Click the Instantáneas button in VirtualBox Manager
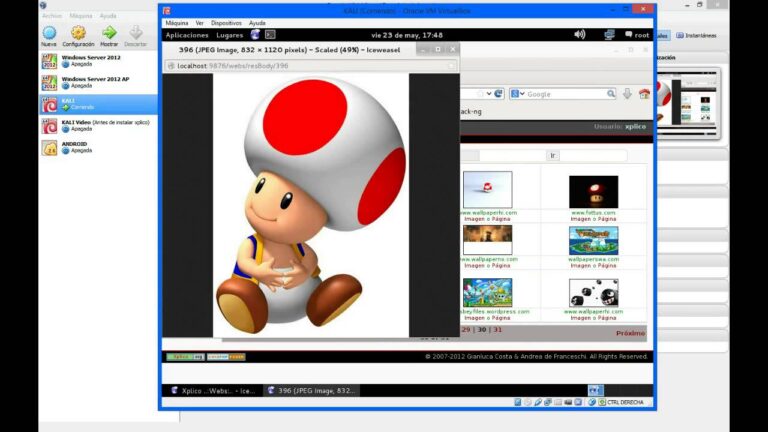768x432 pixels. point(696,36)
